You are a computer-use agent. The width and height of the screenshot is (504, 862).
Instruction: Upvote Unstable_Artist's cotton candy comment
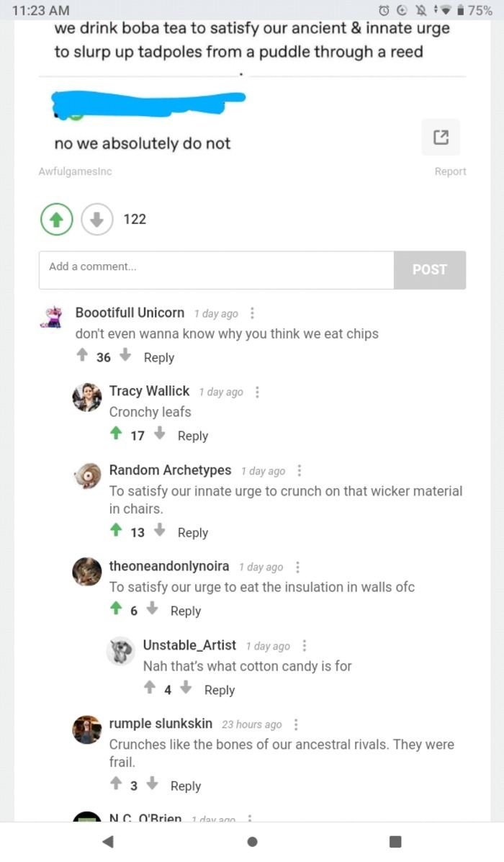(150, 689)
